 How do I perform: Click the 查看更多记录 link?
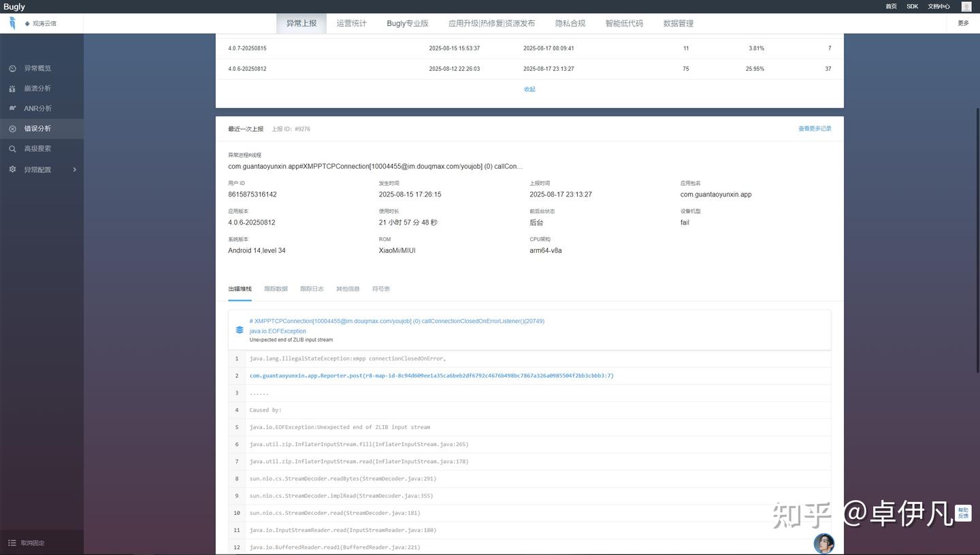814,128
